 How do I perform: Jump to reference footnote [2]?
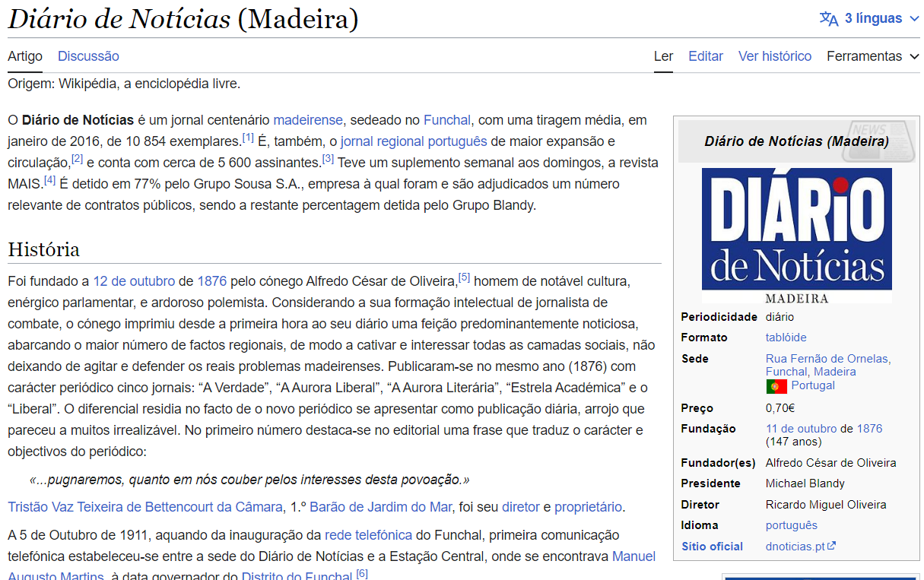[77, 159]
